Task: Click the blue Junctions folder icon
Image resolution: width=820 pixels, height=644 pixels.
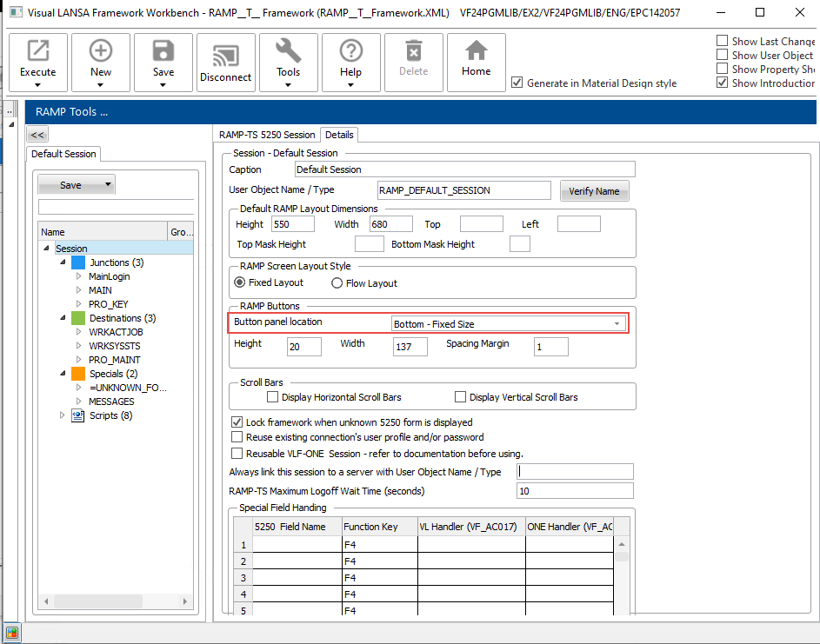Action: tap(78, 262)
